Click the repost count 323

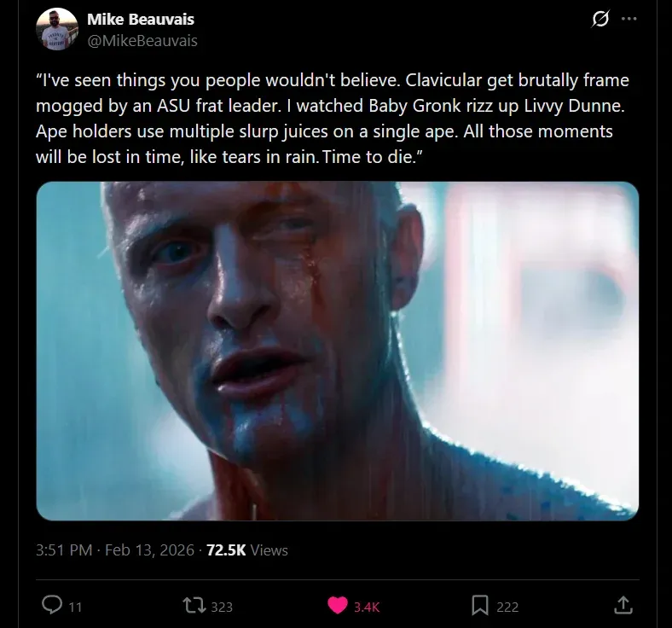point(222,607)
